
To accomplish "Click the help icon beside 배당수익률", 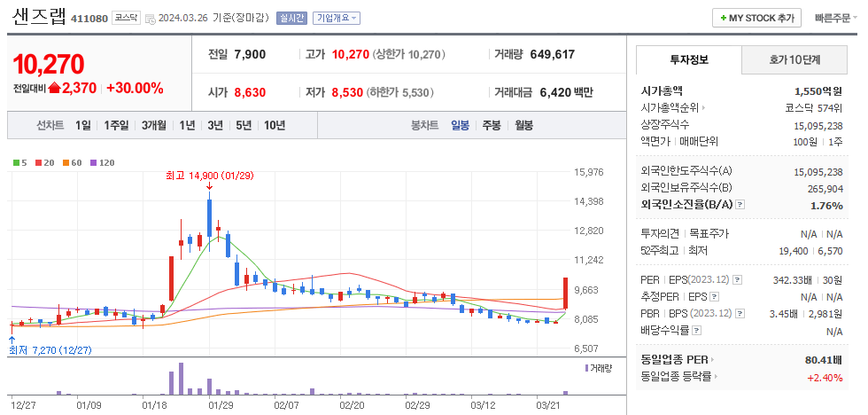I will click(696, 331).
